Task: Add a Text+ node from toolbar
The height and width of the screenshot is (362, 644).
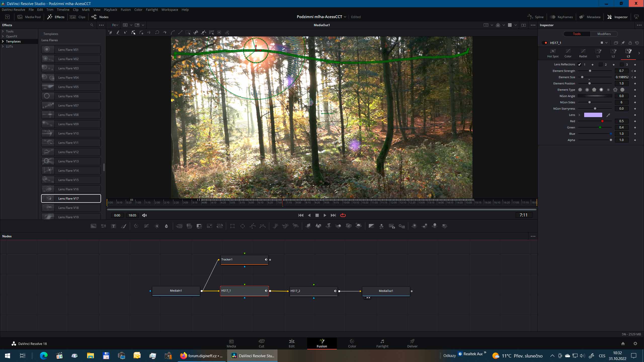Action: click(x=113, y=226)
